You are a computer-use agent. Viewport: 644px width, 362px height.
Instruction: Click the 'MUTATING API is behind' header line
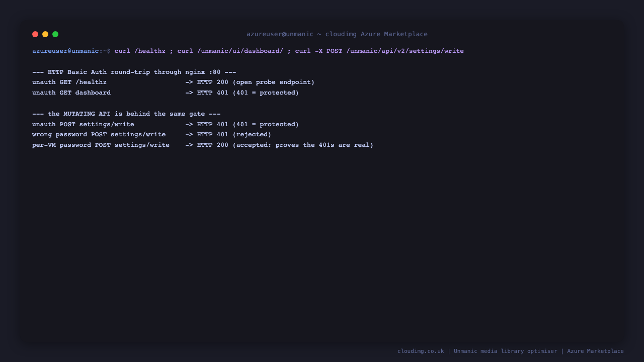click(x=126, y=114)
